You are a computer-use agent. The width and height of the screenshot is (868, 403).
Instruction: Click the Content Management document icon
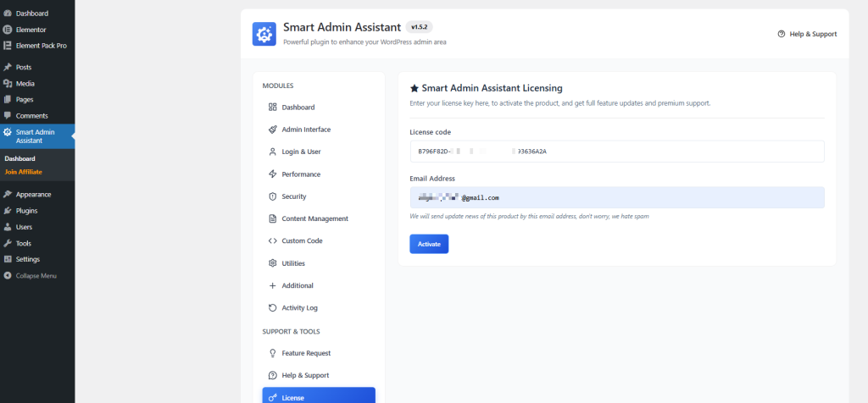[272, 218]
